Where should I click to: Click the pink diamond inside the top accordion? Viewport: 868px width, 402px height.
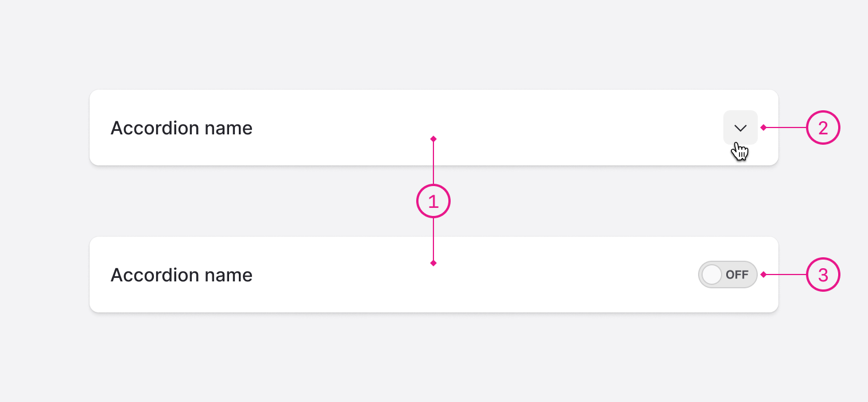coord(433,138)
